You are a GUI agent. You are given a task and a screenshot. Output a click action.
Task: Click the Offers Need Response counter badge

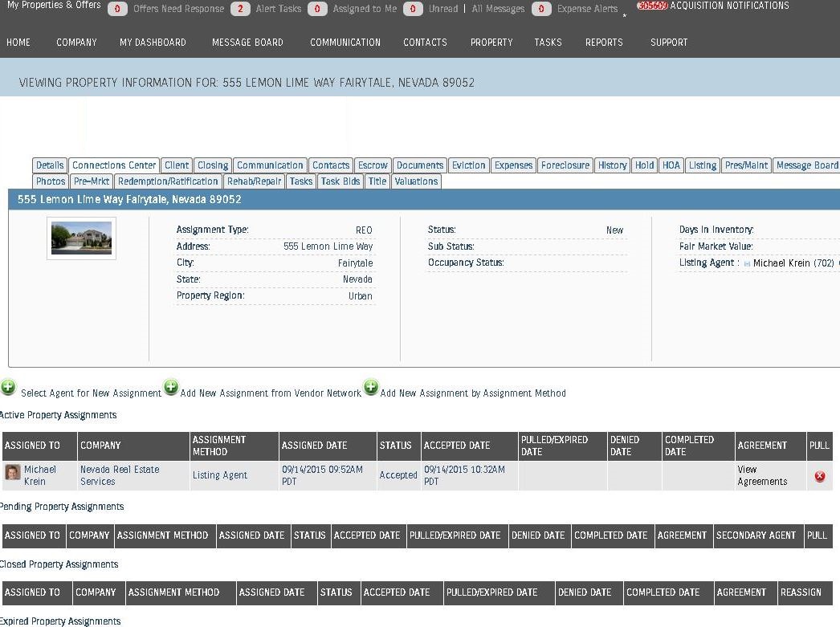pyautogui.click(x=117, y=10)
